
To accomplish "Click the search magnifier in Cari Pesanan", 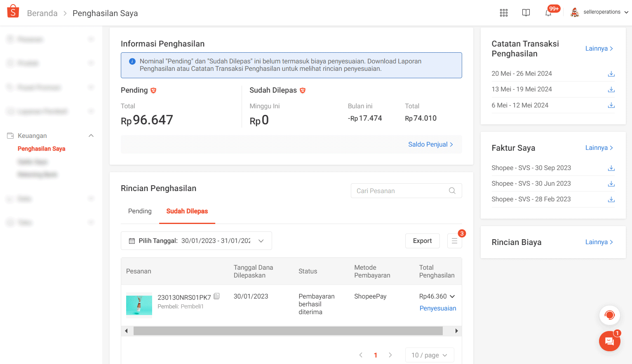I will pos(452,191).
